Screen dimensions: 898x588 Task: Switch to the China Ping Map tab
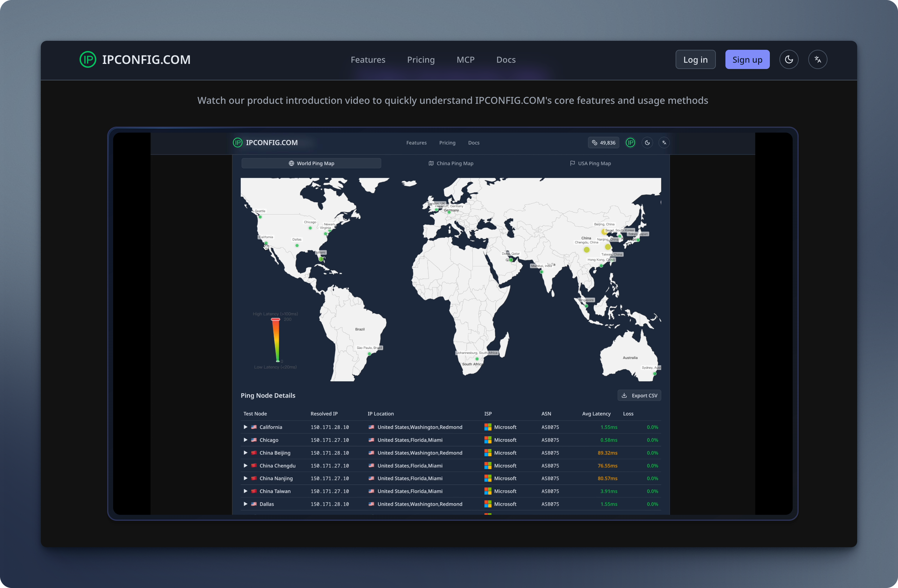451,163
